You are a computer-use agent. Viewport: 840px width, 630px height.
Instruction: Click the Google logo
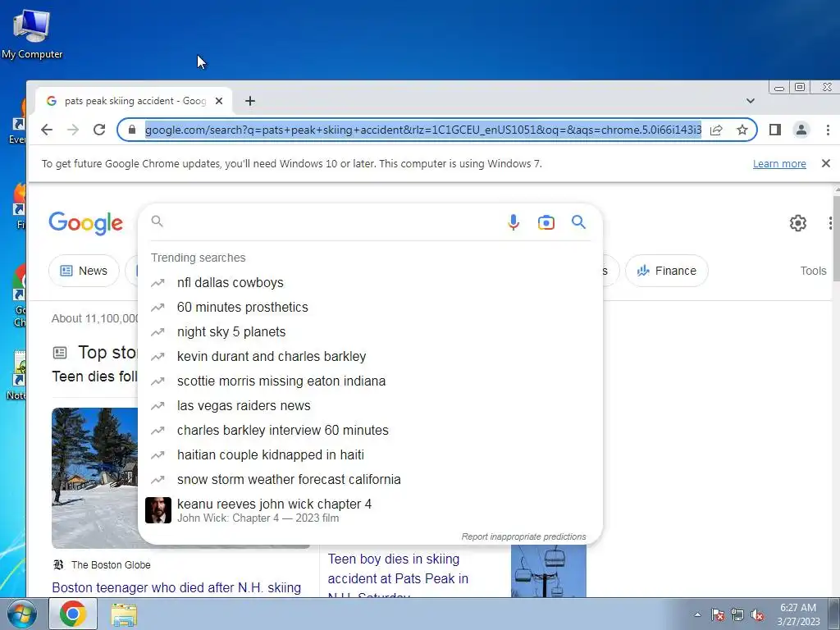(85, 223)
